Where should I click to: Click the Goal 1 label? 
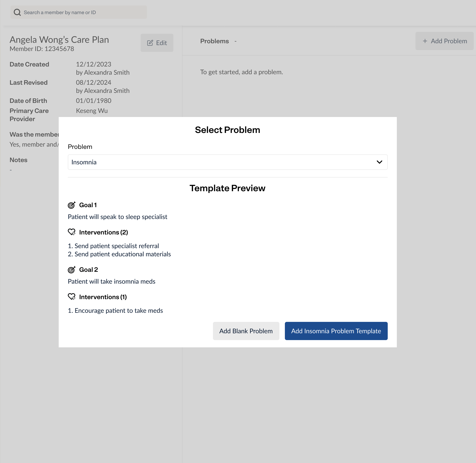88,205
